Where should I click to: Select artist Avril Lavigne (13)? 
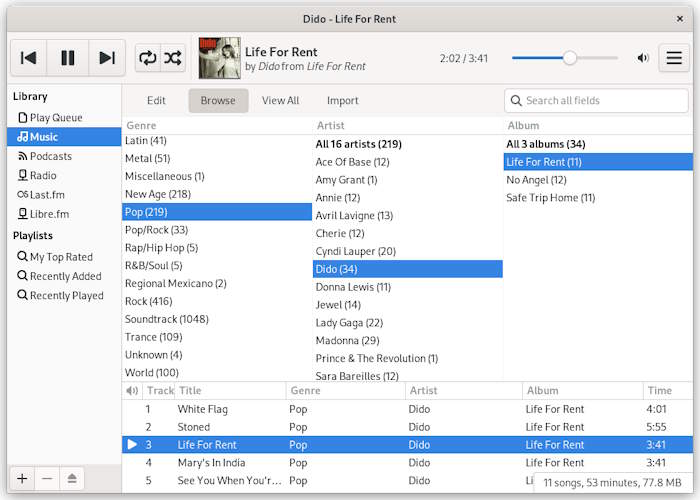(408, 216)
